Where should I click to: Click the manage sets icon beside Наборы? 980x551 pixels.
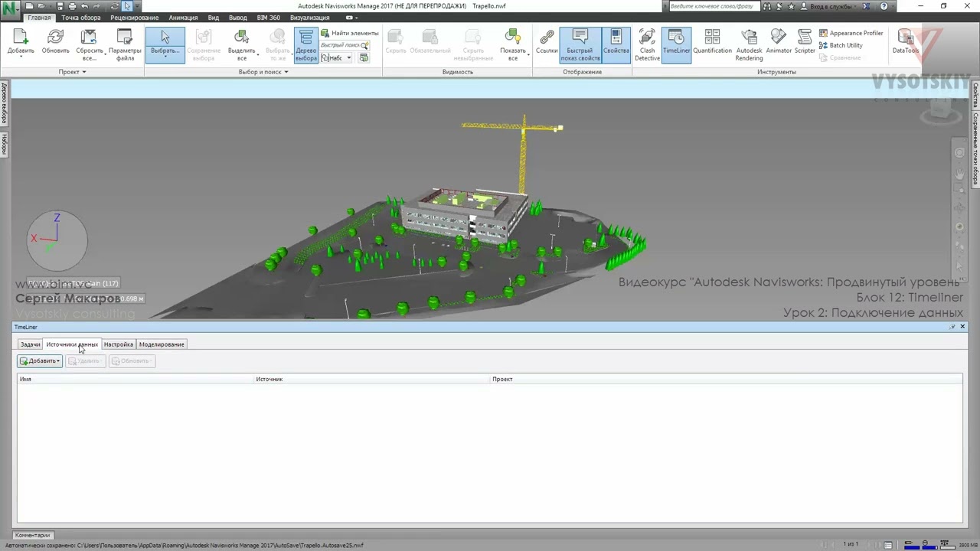pos(364,58)
